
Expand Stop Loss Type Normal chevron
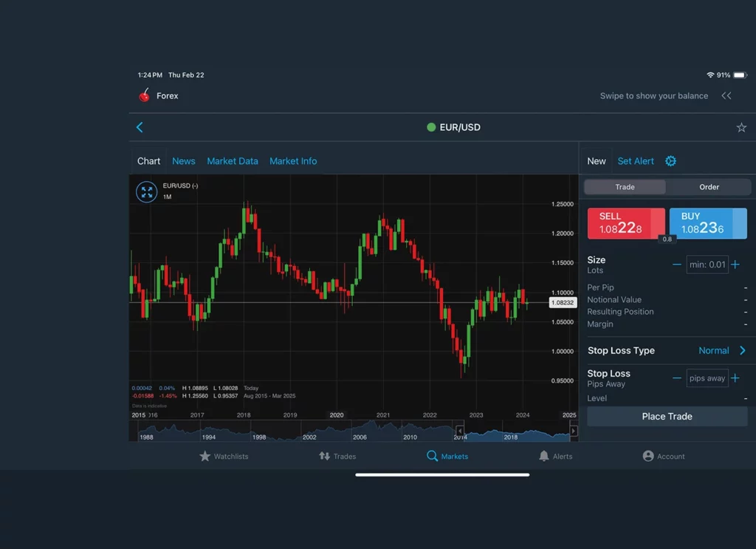tap(742, 351)
